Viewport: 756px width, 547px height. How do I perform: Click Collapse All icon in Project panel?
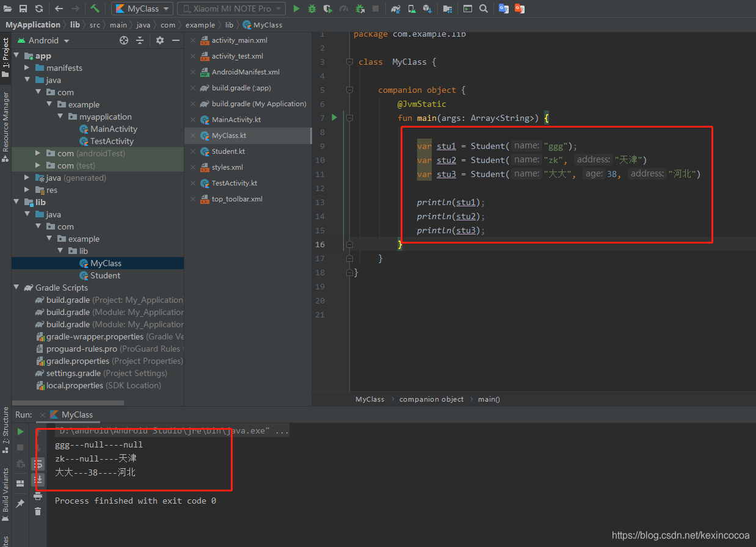[140, 40]
